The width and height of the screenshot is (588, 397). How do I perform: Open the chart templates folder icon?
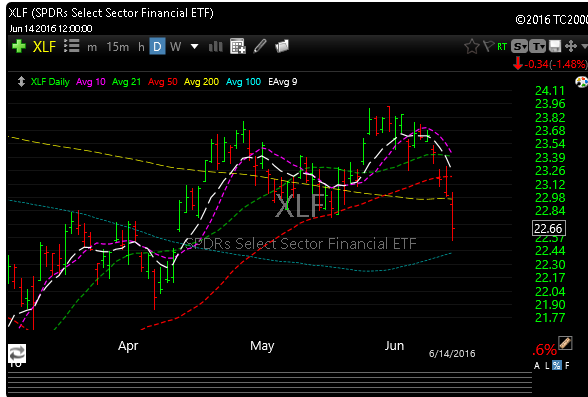click(282, 46)
